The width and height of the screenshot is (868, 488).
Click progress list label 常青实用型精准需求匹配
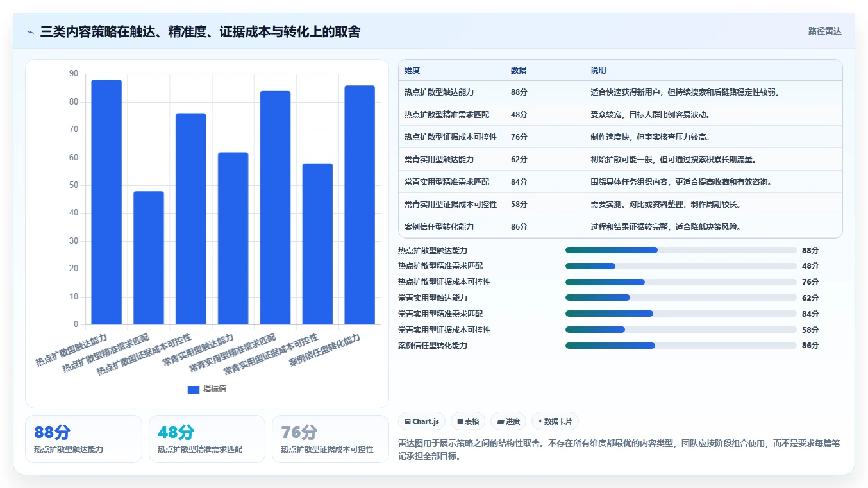(x=440, y=314)
